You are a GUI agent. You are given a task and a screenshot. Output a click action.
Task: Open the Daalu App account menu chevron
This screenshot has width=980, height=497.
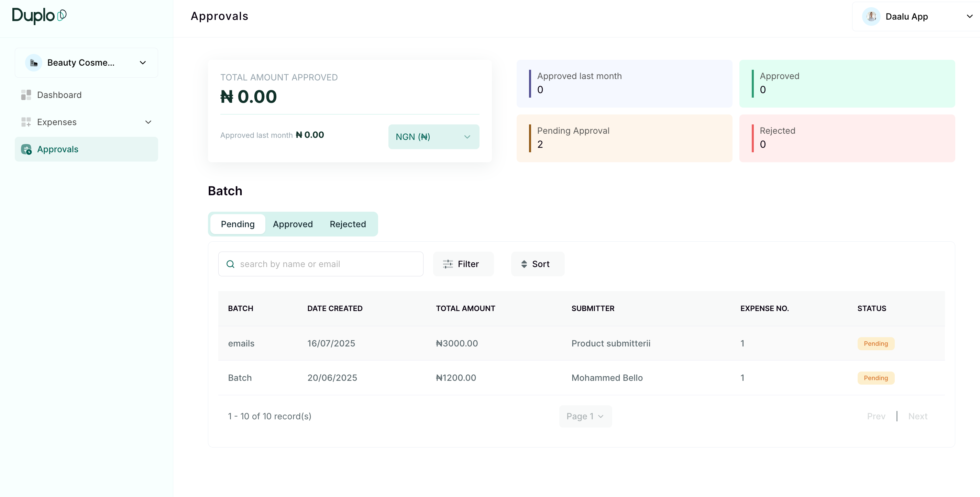[969, 16]
